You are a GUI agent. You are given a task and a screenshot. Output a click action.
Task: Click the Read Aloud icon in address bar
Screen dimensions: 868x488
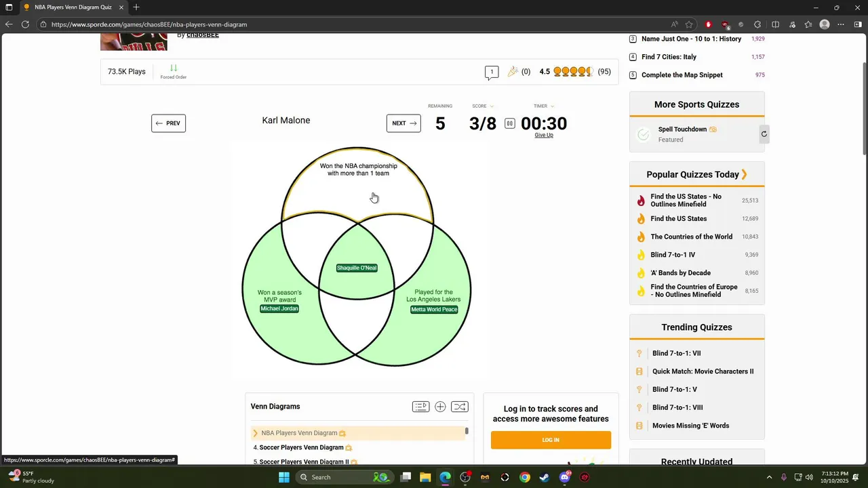point(674,24)
